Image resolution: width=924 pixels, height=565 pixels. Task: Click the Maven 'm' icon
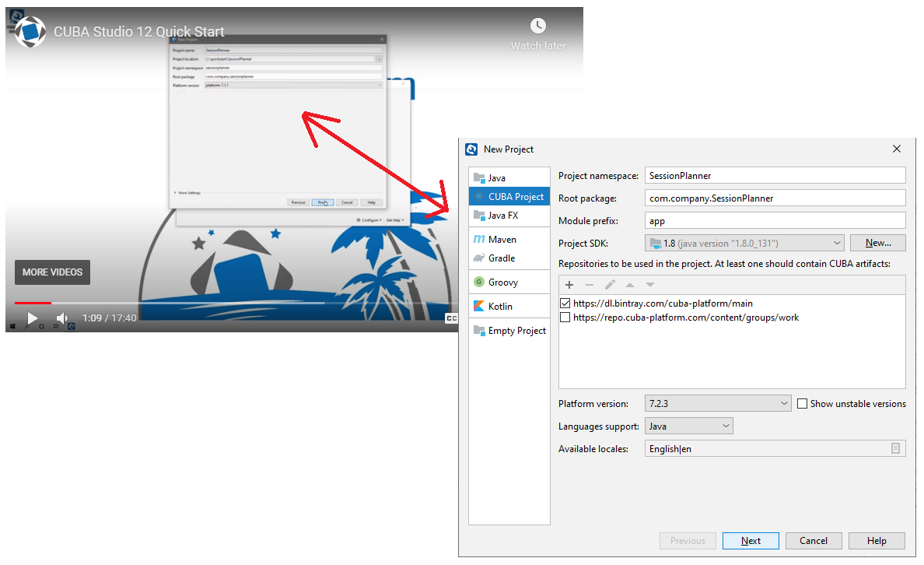479,239
